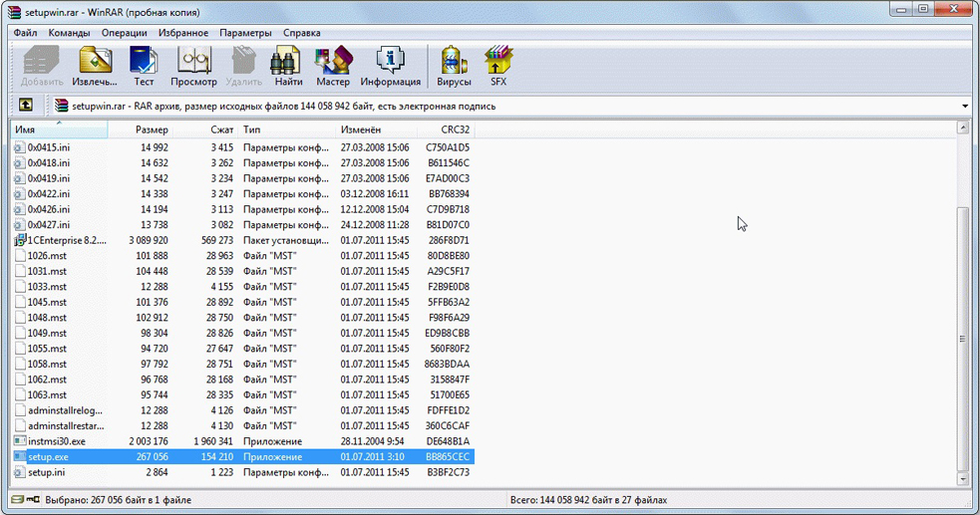This screenshot has width=980, height=515.
Task: Show archive Информация icon
Action: coord(390,66)
